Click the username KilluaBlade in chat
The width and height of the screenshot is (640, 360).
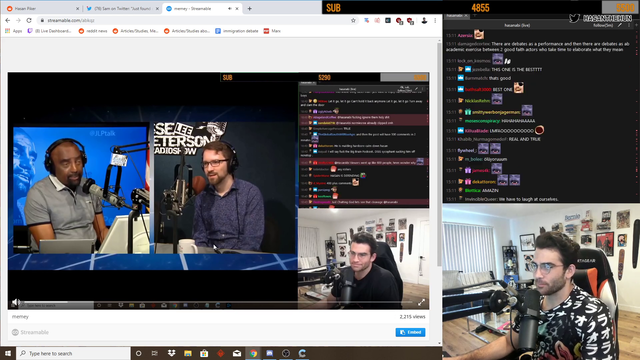476,131
